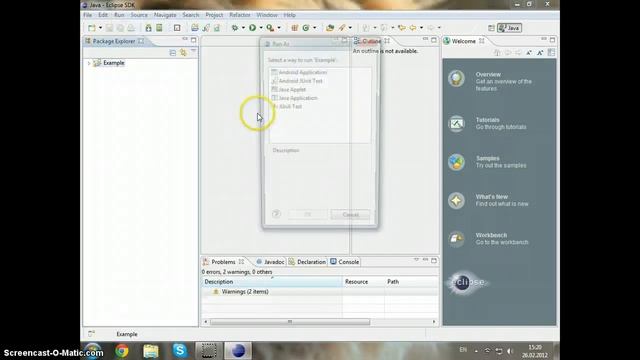Click Cancel in the Run As dialog
This screenshot has height=360, width=640.
(x=350, y=215)
